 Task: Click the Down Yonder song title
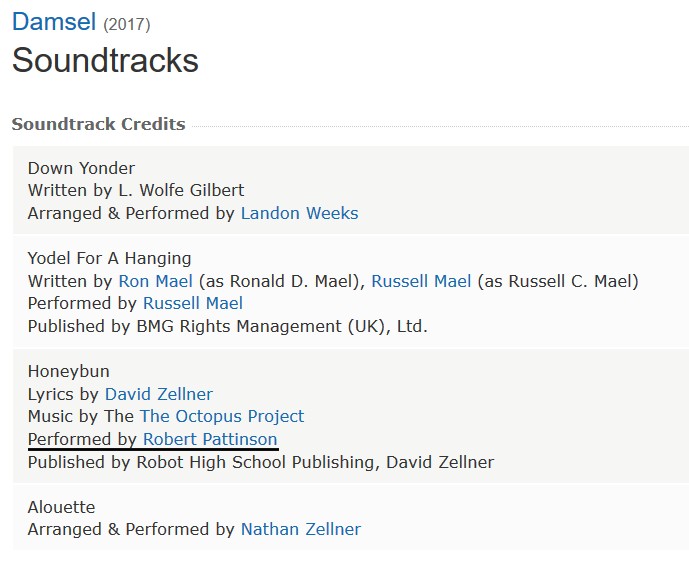click(x=81, y=168)
